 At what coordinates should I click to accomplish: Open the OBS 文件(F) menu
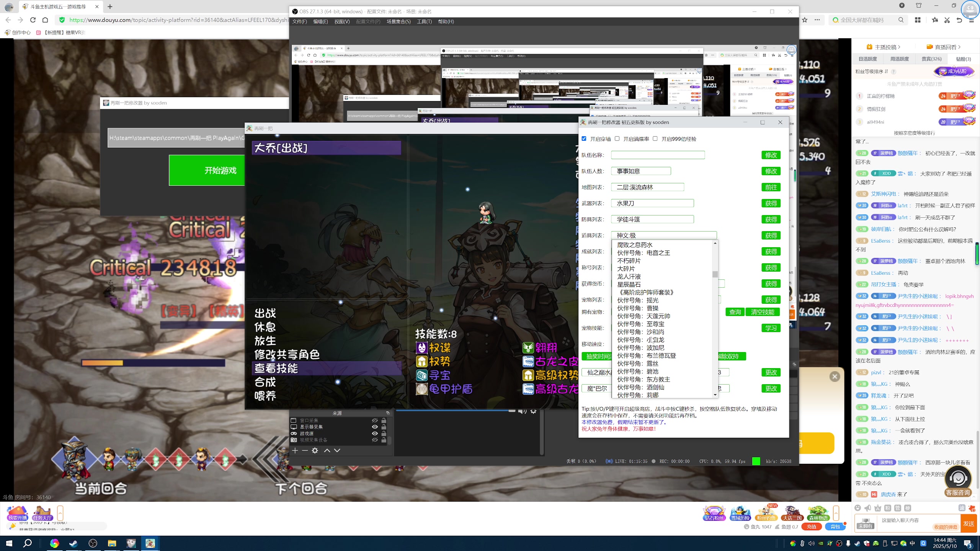[x=299, y=21]
